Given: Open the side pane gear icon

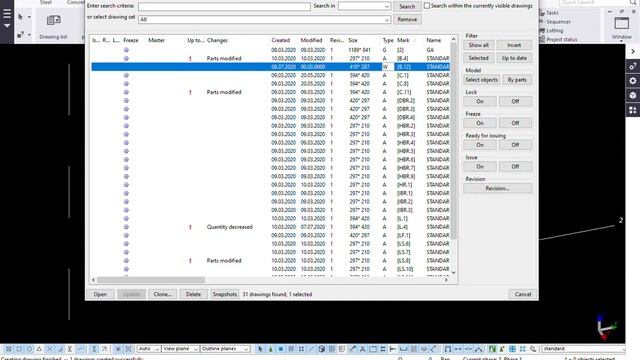Looking at the screenshot, I should (x=633, y=81).
